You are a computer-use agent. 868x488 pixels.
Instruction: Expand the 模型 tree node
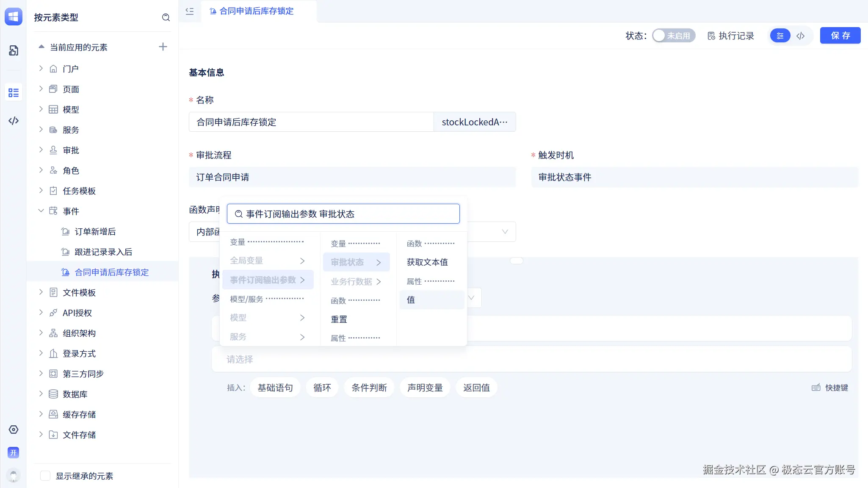click(x=41, y=109)
